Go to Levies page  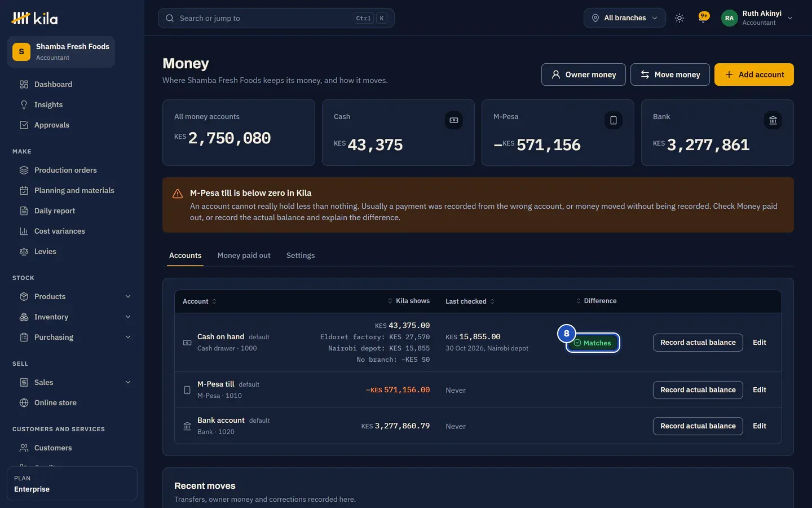tap(72, 251)
